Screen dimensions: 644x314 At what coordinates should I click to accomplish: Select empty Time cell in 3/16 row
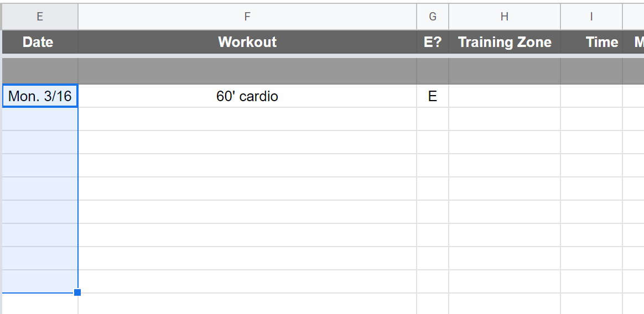tap(591, 96)
